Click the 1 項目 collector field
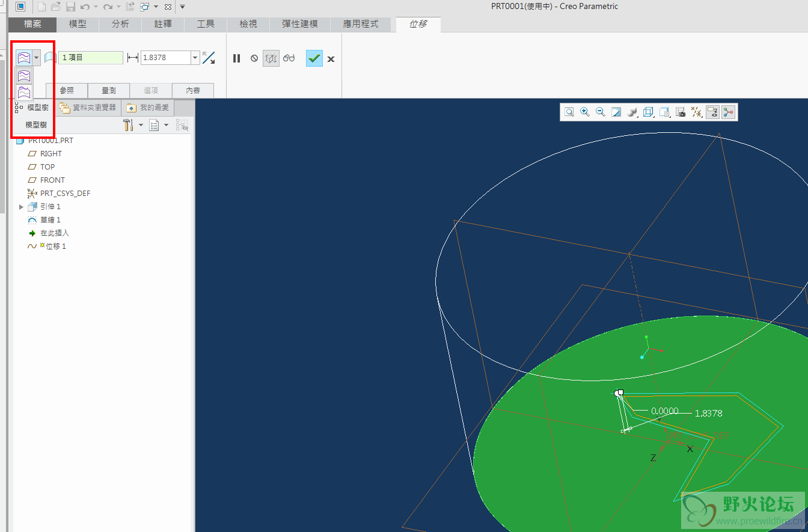 click(91, 58)
